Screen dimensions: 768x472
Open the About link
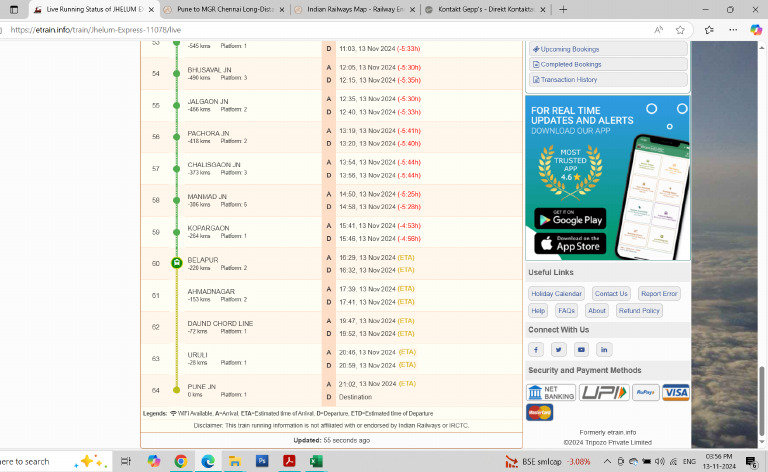click(x=597, y=310)
